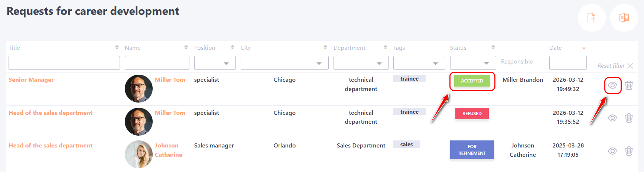Open the Status filter dropdown
This screenshot has height=172, width=644.
[473, 63]
